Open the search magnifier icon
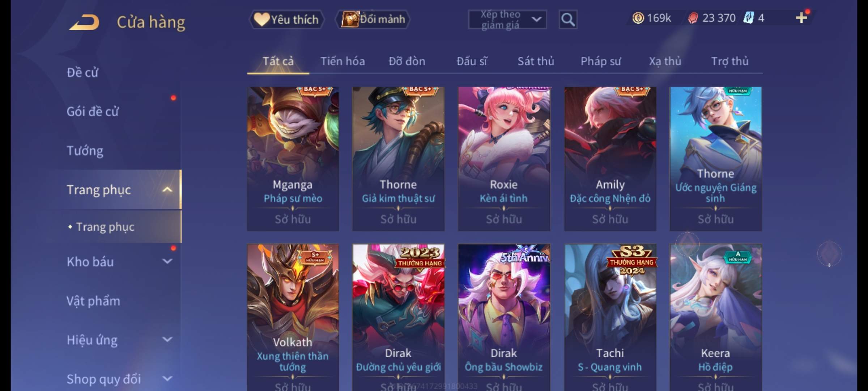The image size is (868, 391). coord(568,20)
